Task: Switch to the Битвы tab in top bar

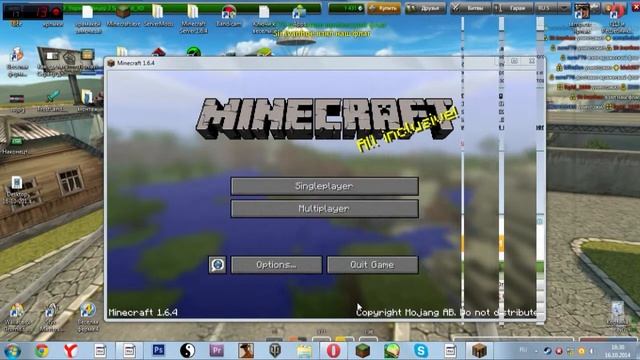Action: (471, 8)
